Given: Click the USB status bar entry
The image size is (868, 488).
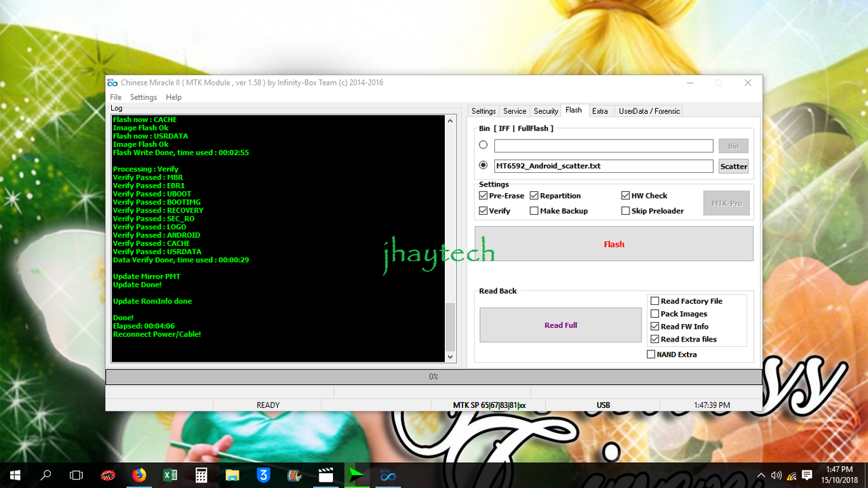Looking at the screenshot, I should (x=604, y=405).
